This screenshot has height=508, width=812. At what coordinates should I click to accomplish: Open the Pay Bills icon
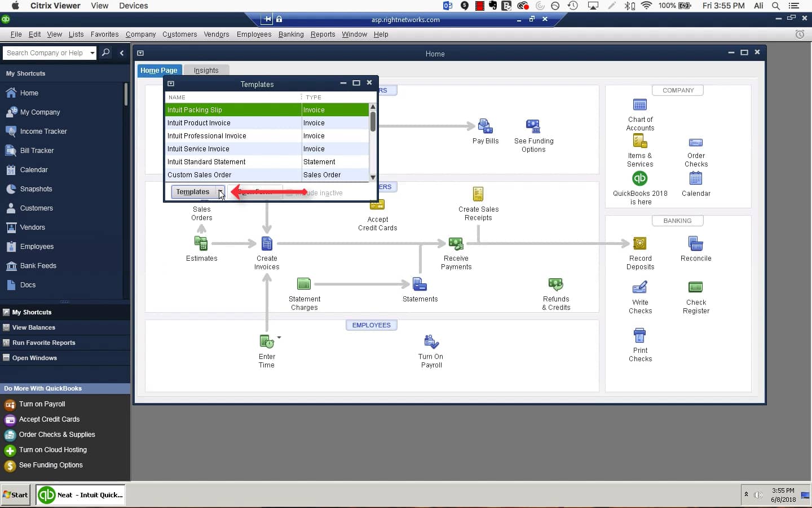(x=485, y=126)
